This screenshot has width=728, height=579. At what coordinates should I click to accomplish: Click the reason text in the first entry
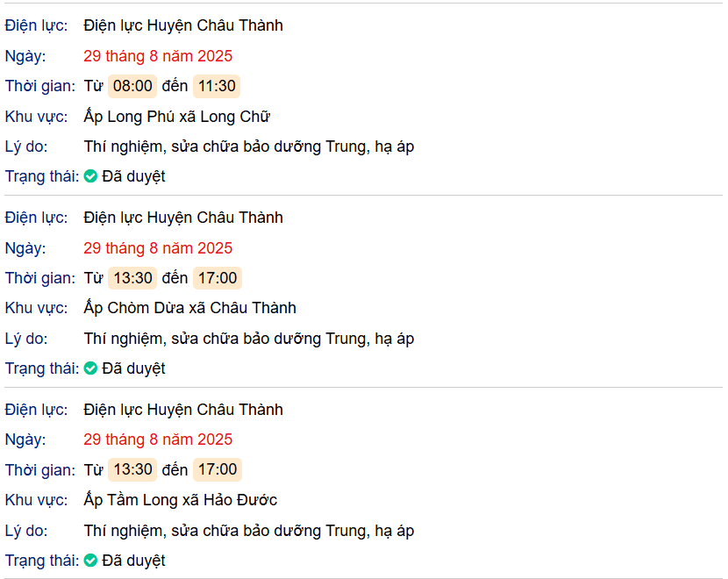[x=249, y=147]
